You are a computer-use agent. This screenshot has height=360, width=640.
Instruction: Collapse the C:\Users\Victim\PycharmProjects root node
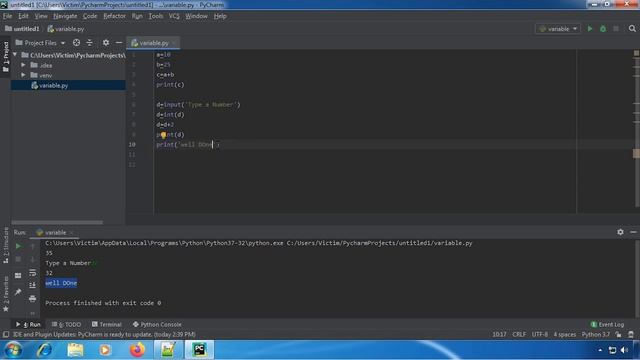[x=15, y=55]
